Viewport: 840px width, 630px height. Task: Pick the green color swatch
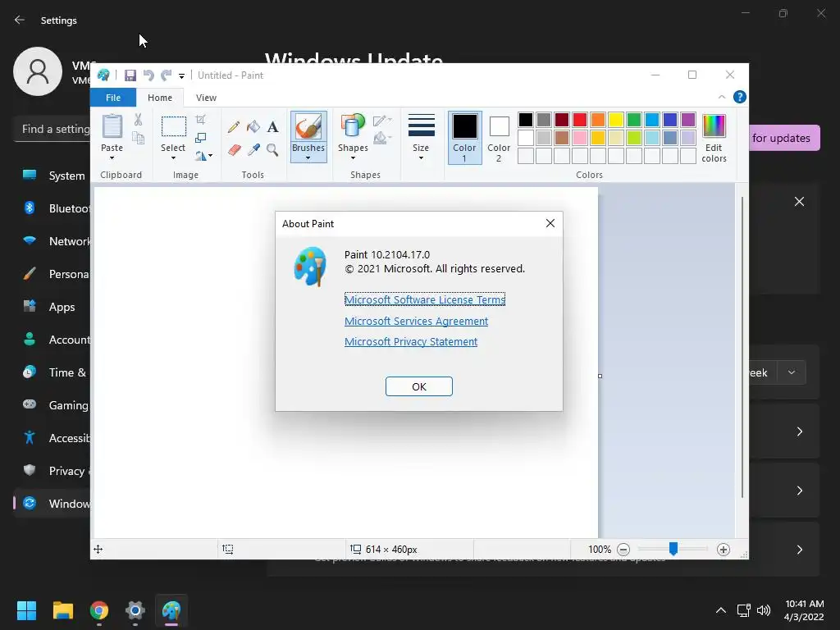point(634,120)
